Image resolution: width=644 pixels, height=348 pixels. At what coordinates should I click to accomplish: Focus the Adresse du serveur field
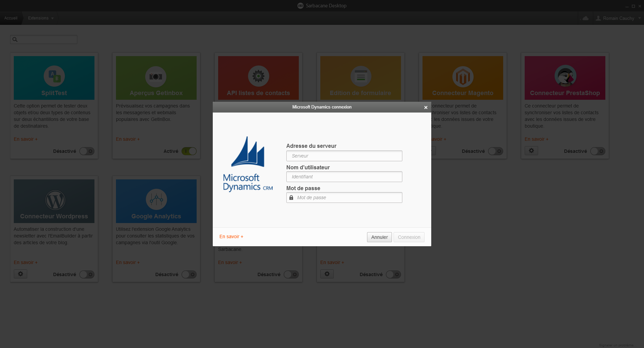pos(344,156)
